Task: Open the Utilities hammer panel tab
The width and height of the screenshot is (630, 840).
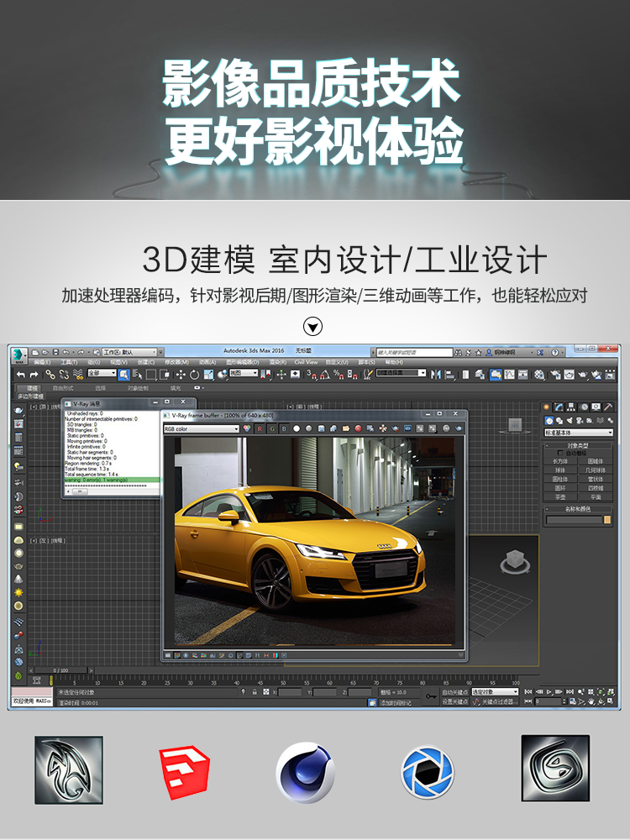Action: (608, 407)
